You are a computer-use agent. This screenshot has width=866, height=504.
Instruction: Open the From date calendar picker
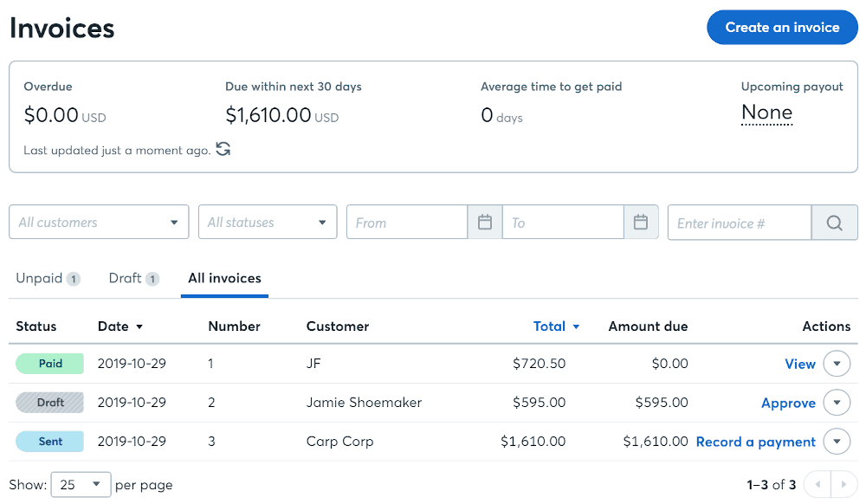click(485, 223)
